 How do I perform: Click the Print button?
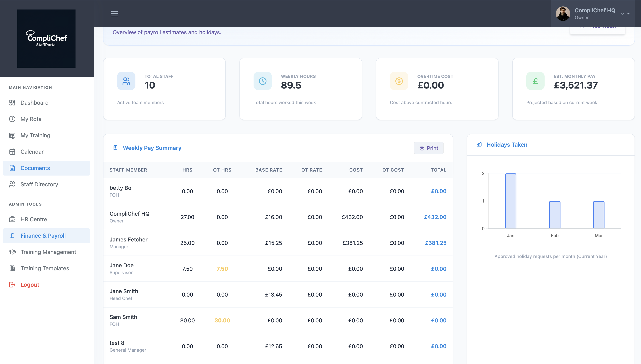429,148
